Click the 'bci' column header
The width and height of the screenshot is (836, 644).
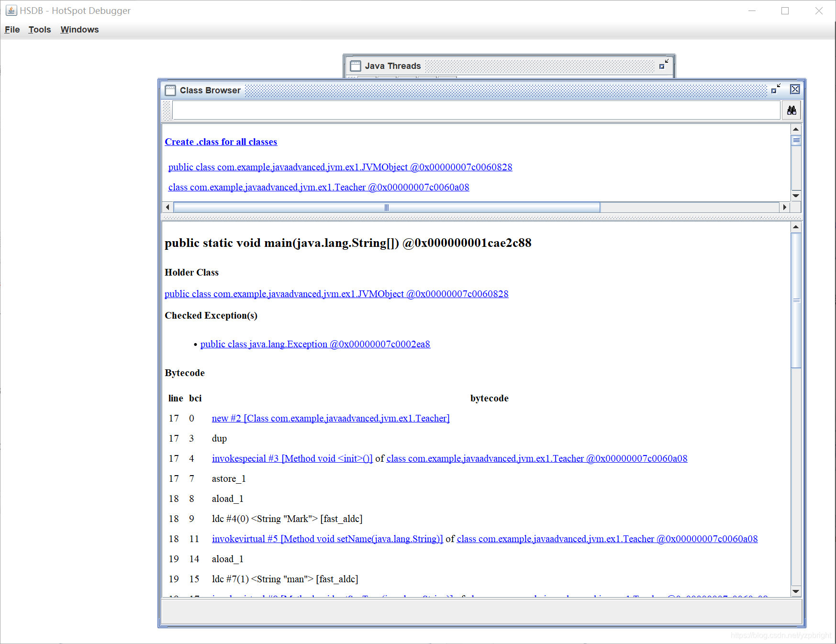195,398
